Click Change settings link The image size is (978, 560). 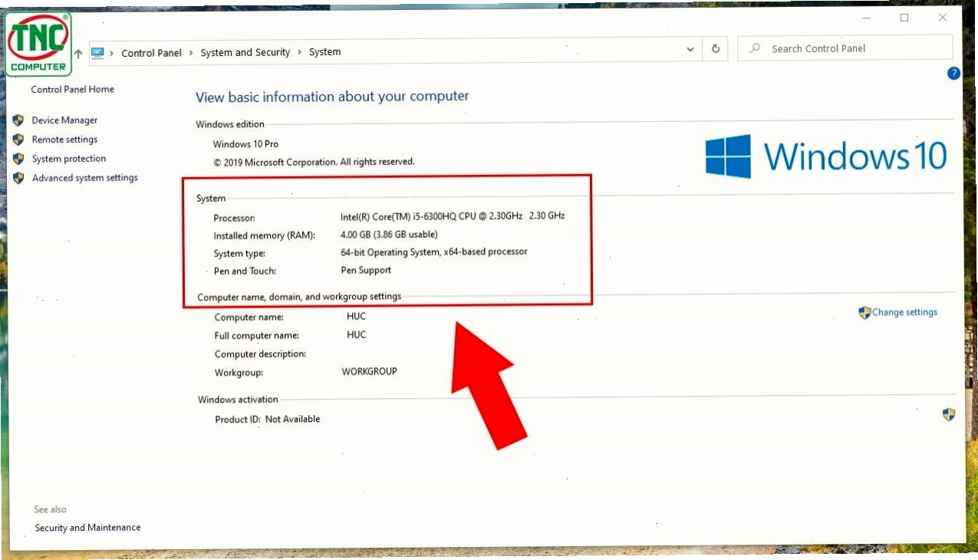[x=904, y=312]
